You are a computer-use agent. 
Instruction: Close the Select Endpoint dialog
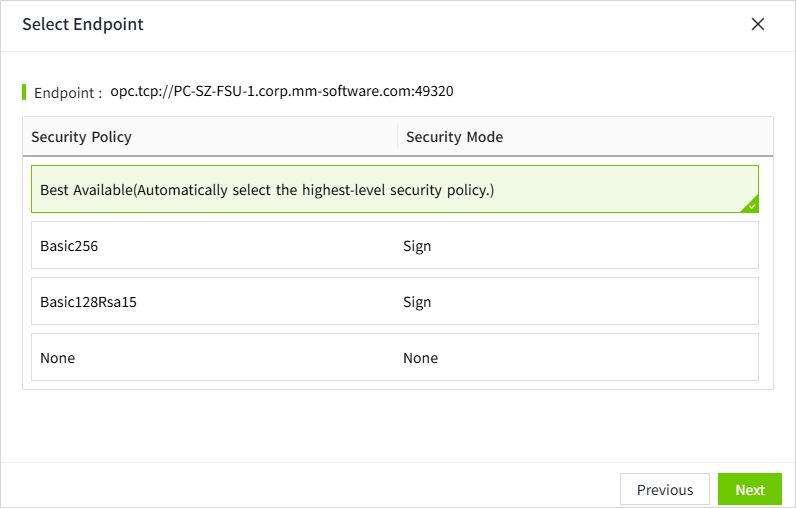758,24
